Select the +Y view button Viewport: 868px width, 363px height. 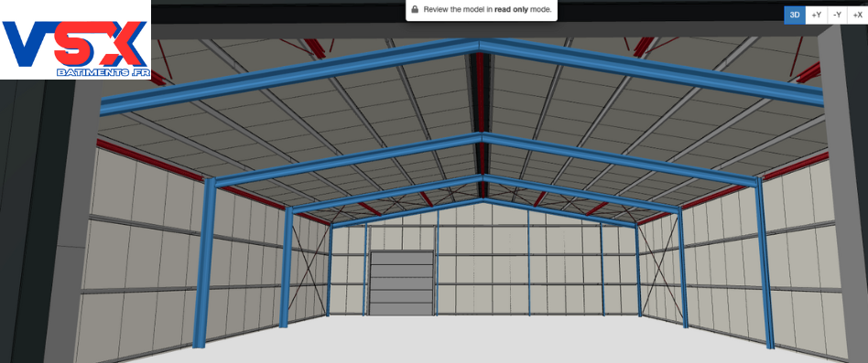pos(816,16)
